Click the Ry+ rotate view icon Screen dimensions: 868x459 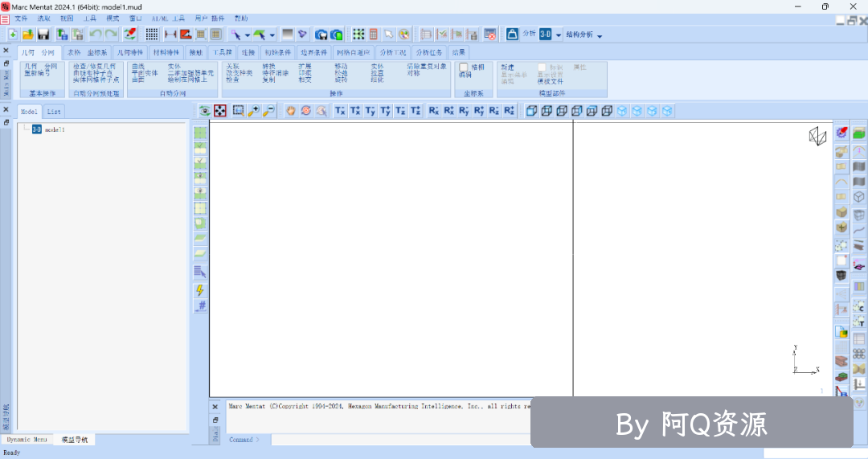pyautogui.click(x=479, y=111)
